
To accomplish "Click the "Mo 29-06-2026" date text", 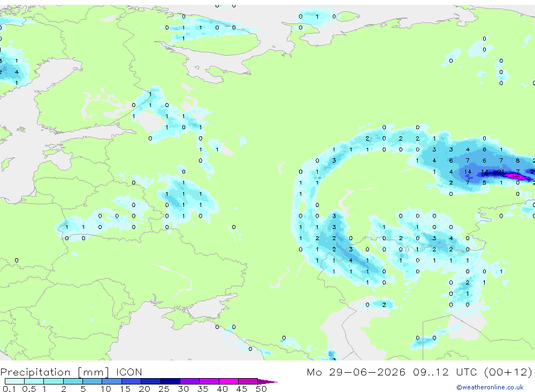I will (x=356, y=372).
